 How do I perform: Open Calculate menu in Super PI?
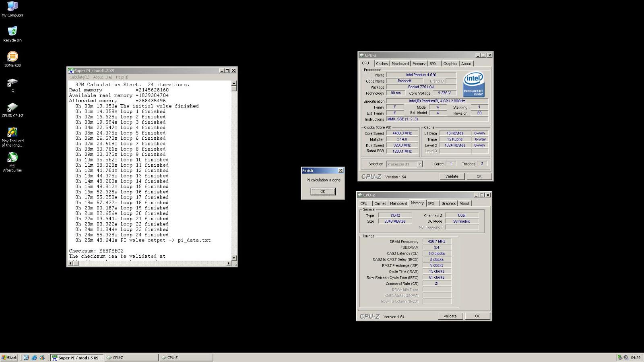79,77
